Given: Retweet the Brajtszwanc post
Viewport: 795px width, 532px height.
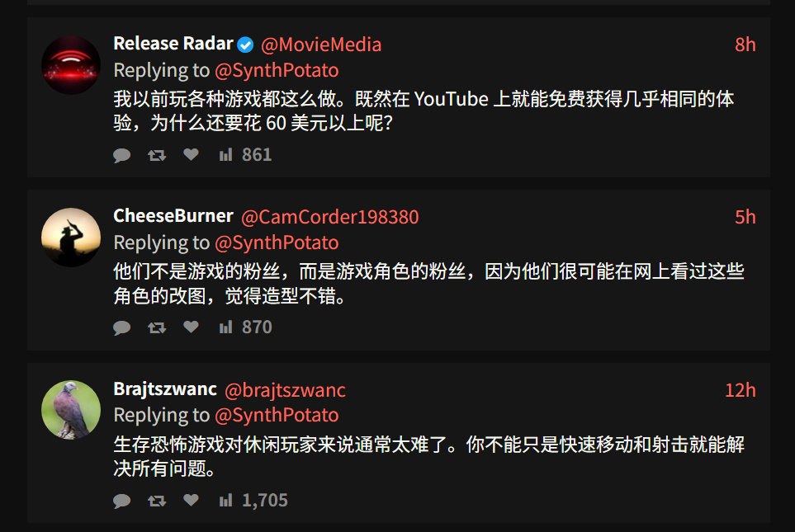Looking at the screenshot, I should point(157,501).
